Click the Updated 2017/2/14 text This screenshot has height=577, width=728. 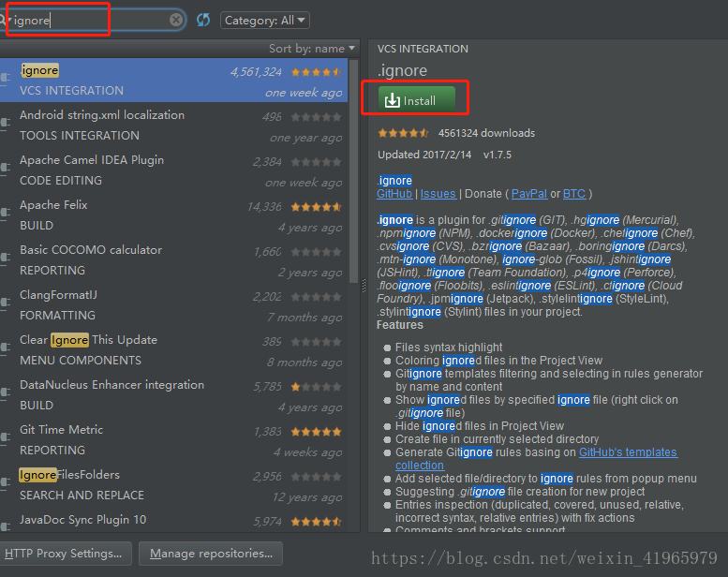(424, 155)
